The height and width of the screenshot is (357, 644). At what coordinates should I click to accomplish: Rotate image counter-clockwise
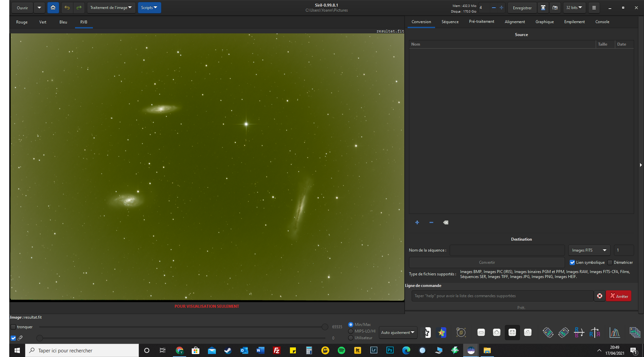coord(548,333)
